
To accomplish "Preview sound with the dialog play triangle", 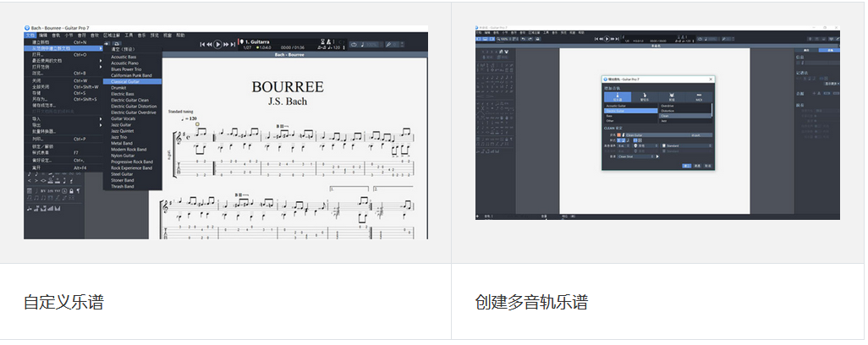I will 657,156.
